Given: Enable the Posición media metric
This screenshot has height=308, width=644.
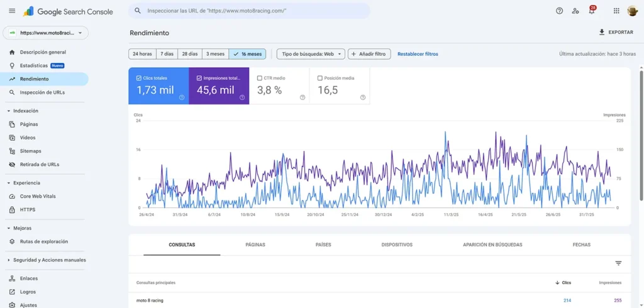Looking at the screenshot, I should point(320,79).
